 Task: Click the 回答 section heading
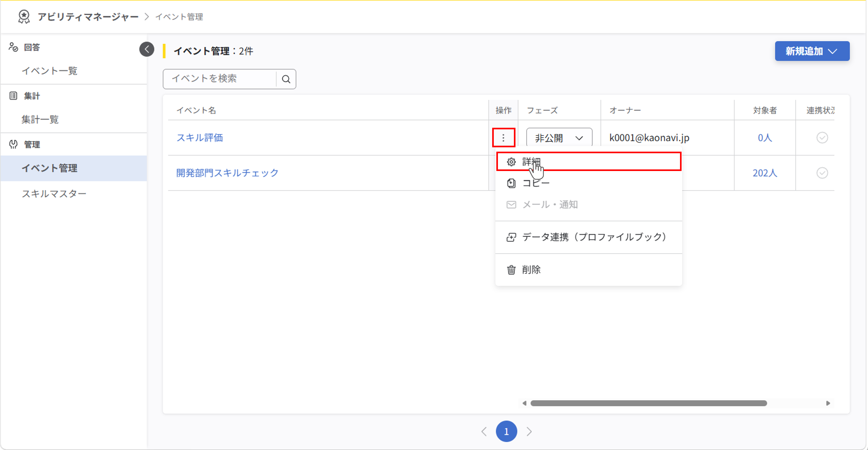[32, 47]
